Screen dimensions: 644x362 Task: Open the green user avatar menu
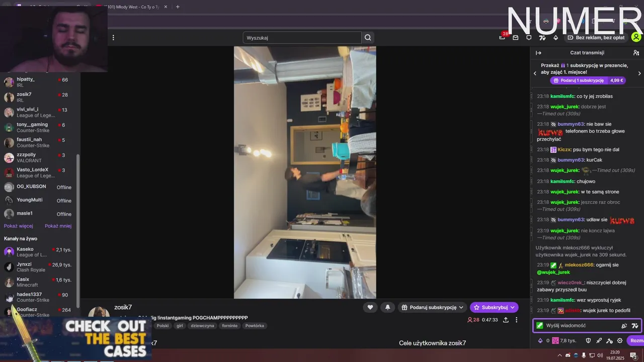636,37
